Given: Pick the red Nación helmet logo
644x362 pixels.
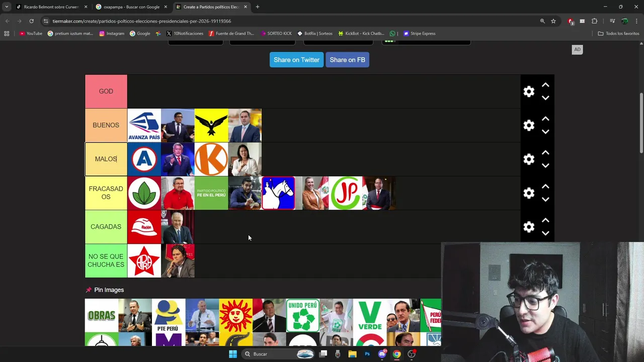Looking at the screenshot, I should coord(144,227).
